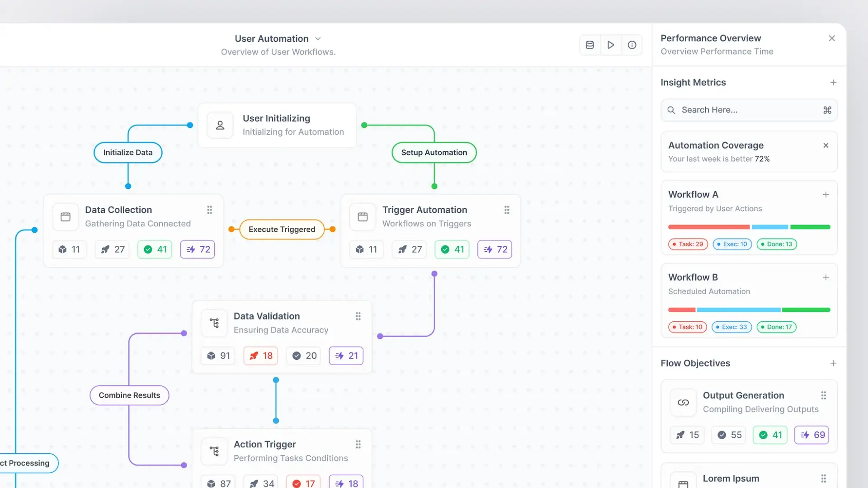Click Workflow A red progress segment
Image resolution: width=868 pixels, height=488 pixels.
click(x=709, y=227)
